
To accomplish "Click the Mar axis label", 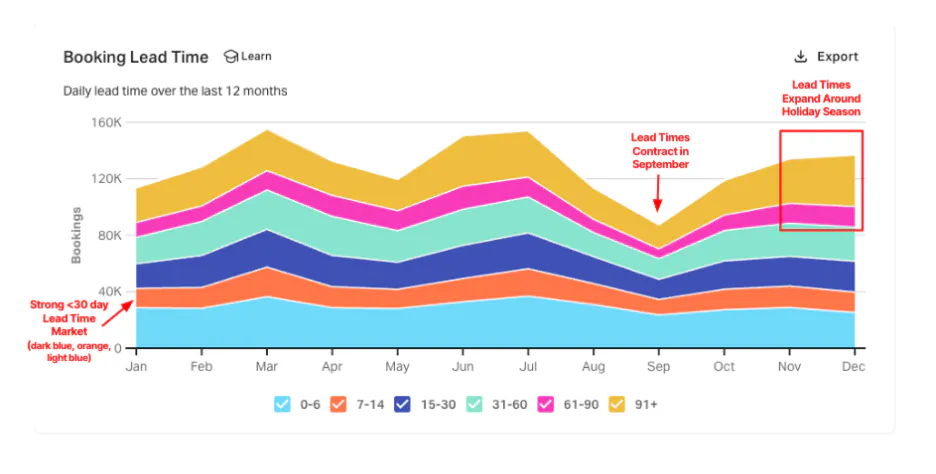I will pyautogui.click(x=266, y=367).
